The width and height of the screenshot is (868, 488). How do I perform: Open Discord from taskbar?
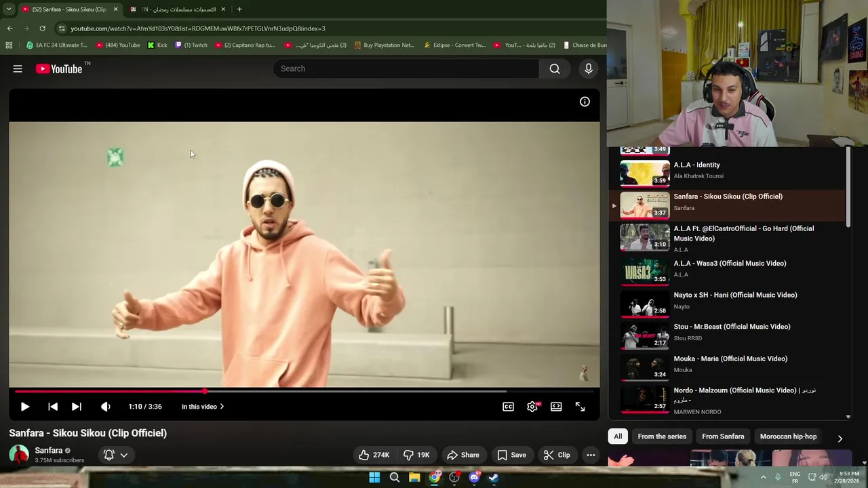pyautogui.click(x=474, y=477)
